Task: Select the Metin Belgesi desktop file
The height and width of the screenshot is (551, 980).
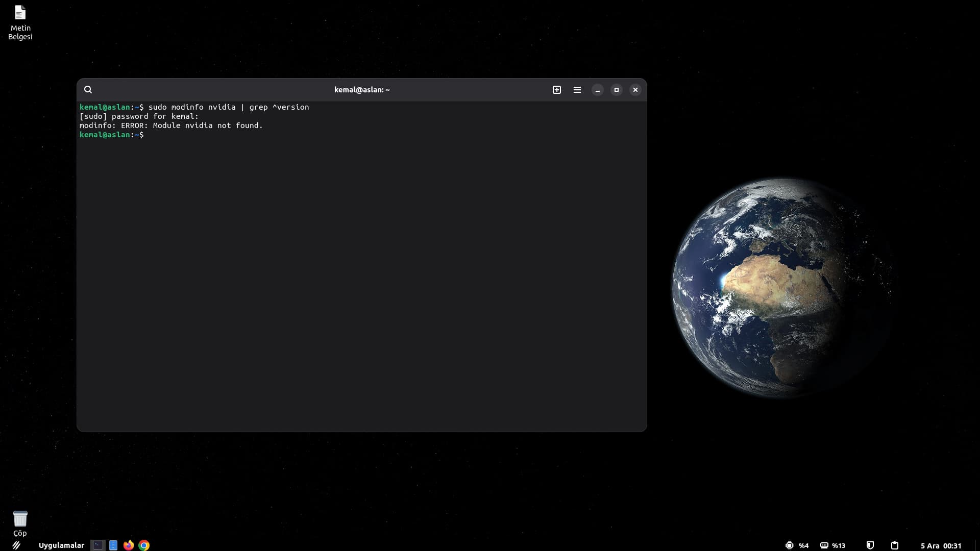Action: (20, 22)
